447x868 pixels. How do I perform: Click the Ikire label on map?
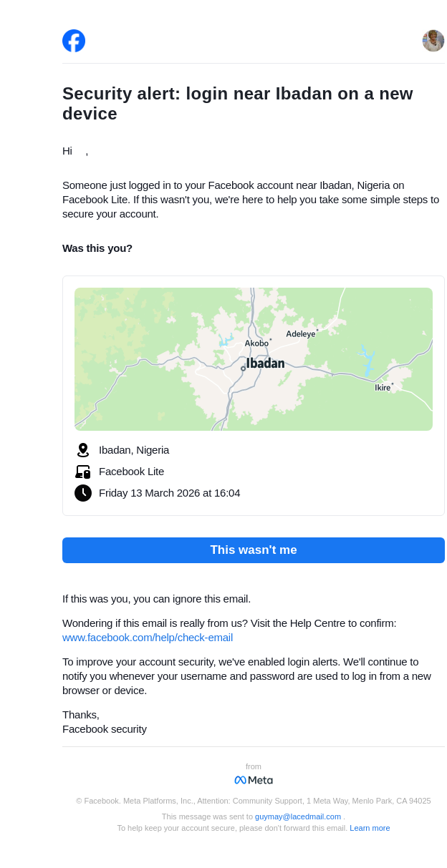click(x=383, y=388)
